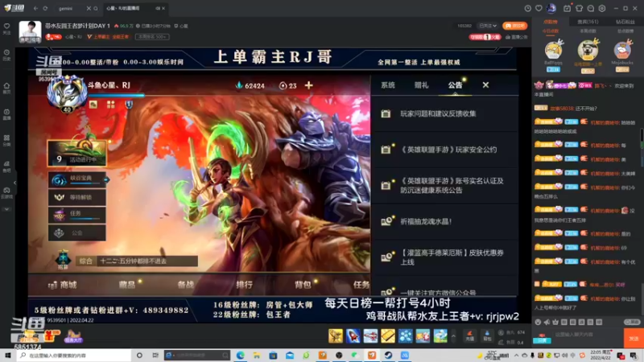
Task: Open the cloud game controller icon in left sidebar
Action: tap(7, 192)
